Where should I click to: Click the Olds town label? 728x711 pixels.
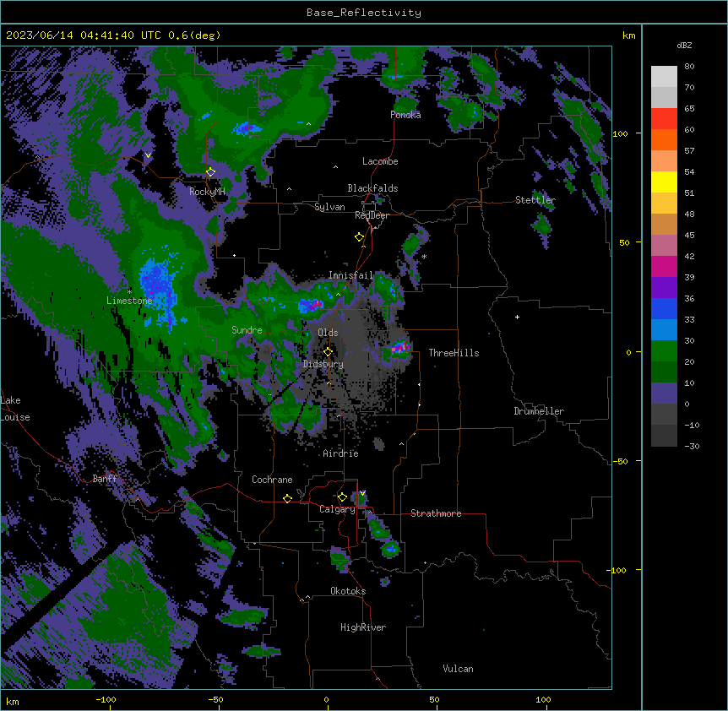click(x=328, y=333)
